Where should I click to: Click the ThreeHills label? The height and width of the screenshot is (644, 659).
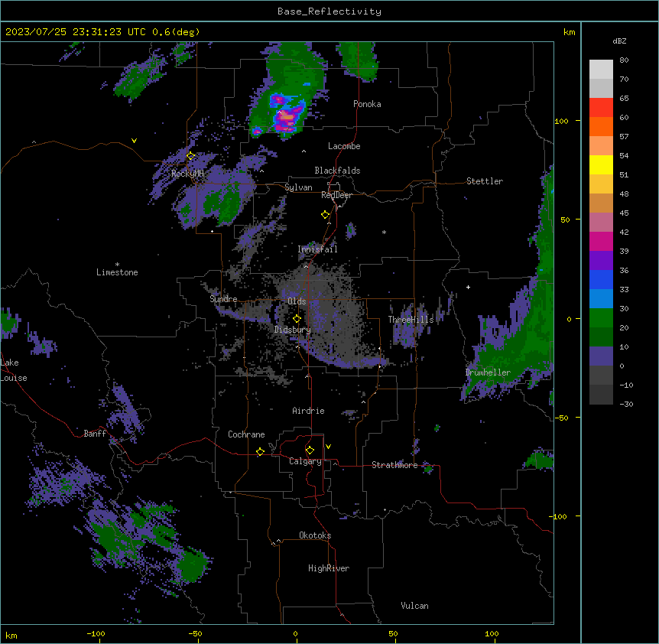click(411, 320)
